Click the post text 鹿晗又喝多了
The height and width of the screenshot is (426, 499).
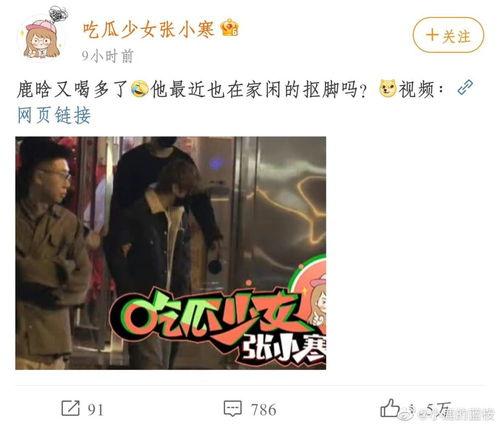click(73, 89)
